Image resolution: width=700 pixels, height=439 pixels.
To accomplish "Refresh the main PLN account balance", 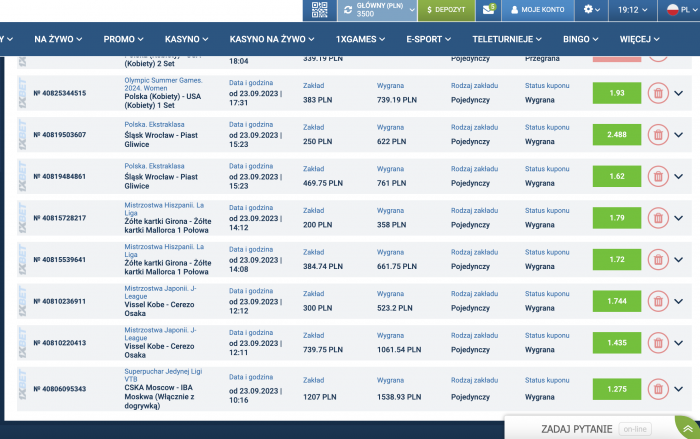I will 348,10.
